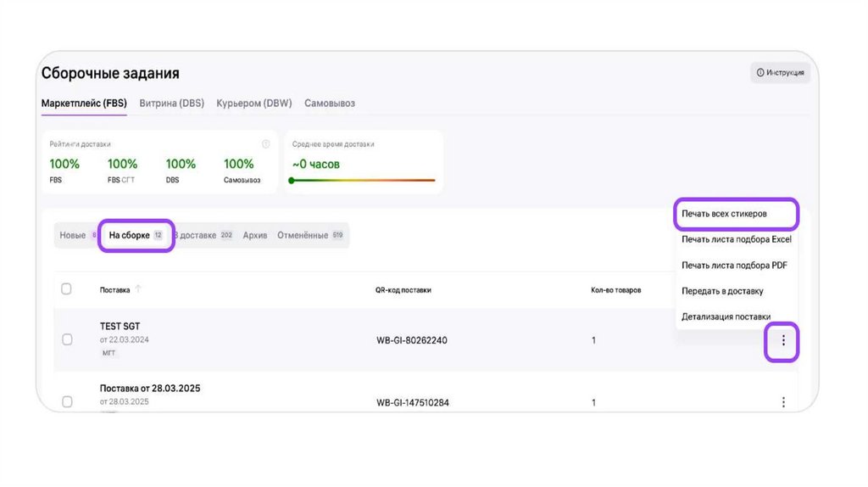Switch to Самовывоз tab
The image size is (868, 487).
click(x=330, y=103)
